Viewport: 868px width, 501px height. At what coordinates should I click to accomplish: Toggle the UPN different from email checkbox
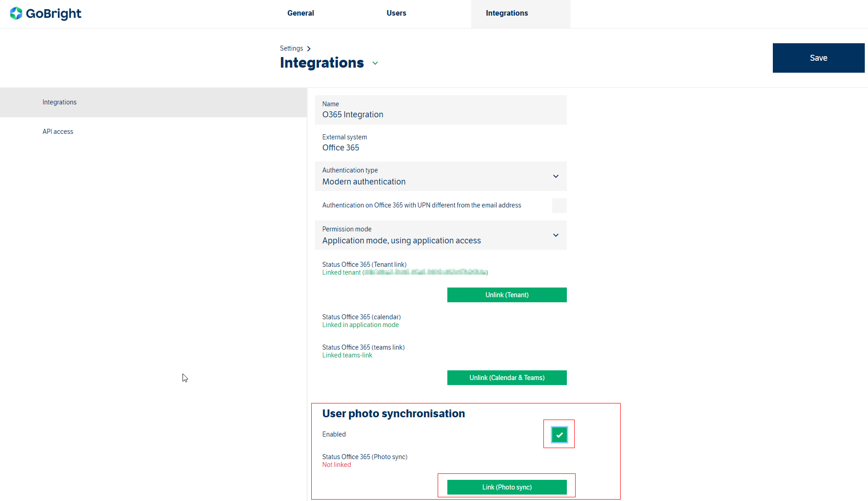coord(559,206)
